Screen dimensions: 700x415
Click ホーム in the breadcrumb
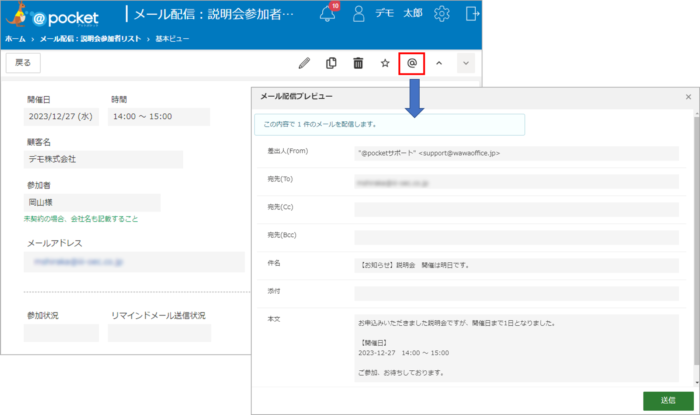[x=15, y=39]
